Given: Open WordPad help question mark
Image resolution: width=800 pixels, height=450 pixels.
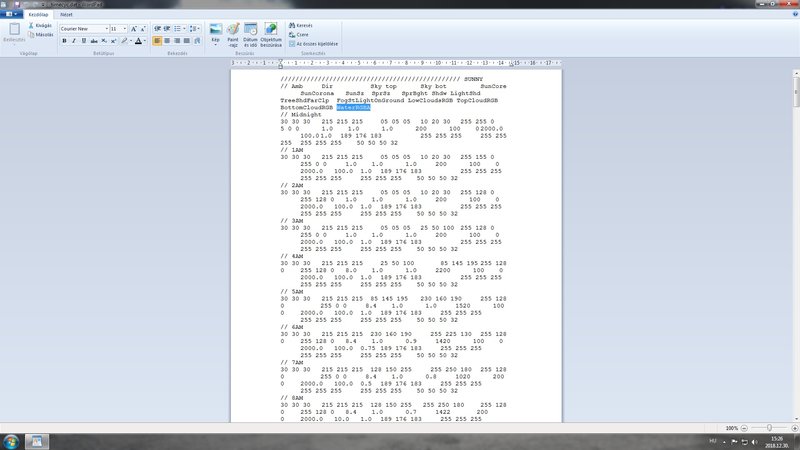Looking at the screenshot, I should (795, 14).
